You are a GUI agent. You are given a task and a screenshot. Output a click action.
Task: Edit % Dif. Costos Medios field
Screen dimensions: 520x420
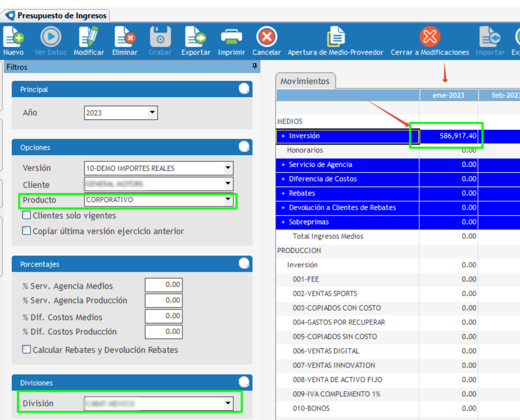[164, 316]
